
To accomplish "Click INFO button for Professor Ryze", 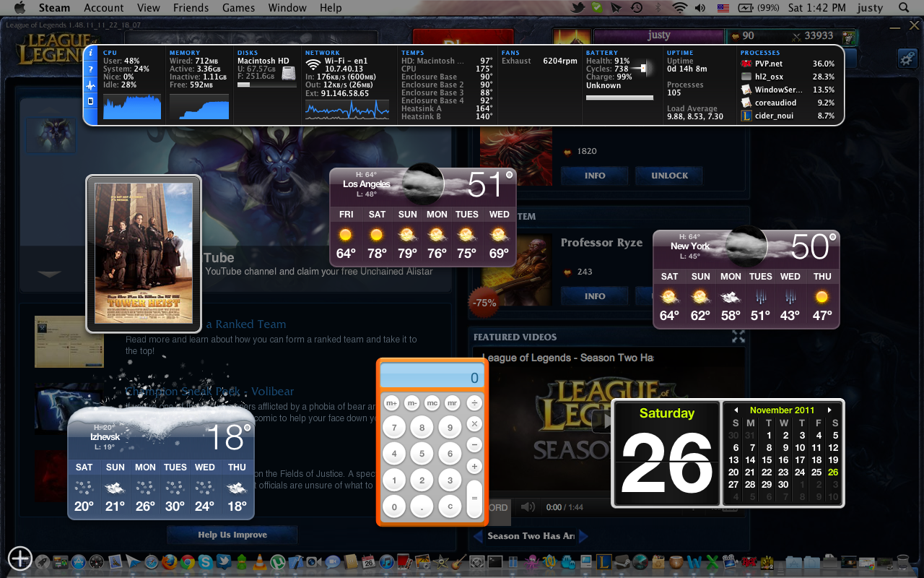I will (x=595, y=296).
